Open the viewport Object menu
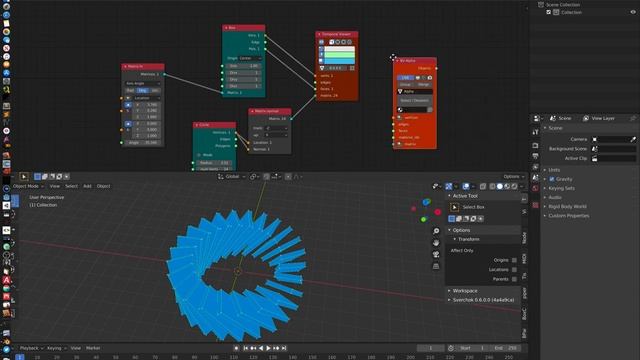Viewport: 640px width, 360px height. pos(103,186)
